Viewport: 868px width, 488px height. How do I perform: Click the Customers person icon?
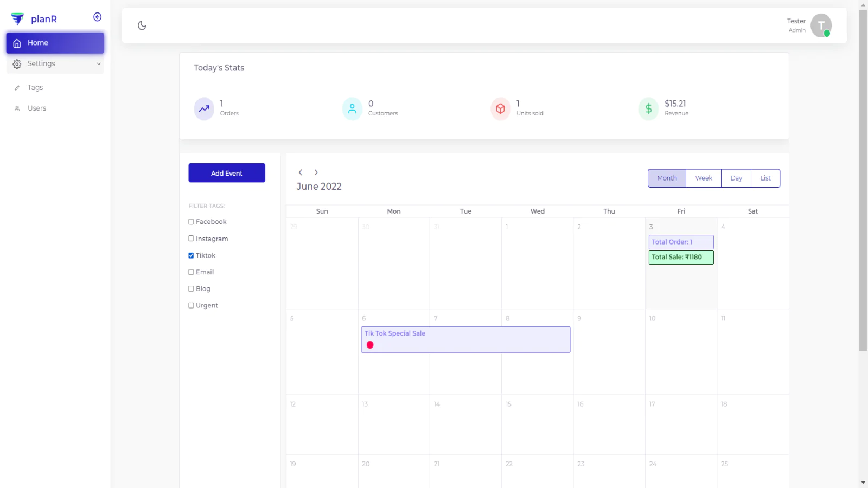click(x=352, y=109)
